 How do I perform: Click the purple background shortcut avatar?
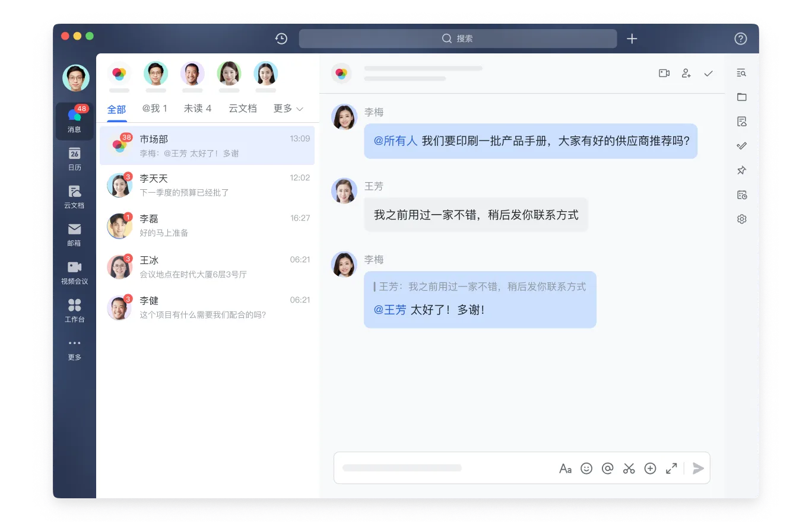tap(192, 74)
